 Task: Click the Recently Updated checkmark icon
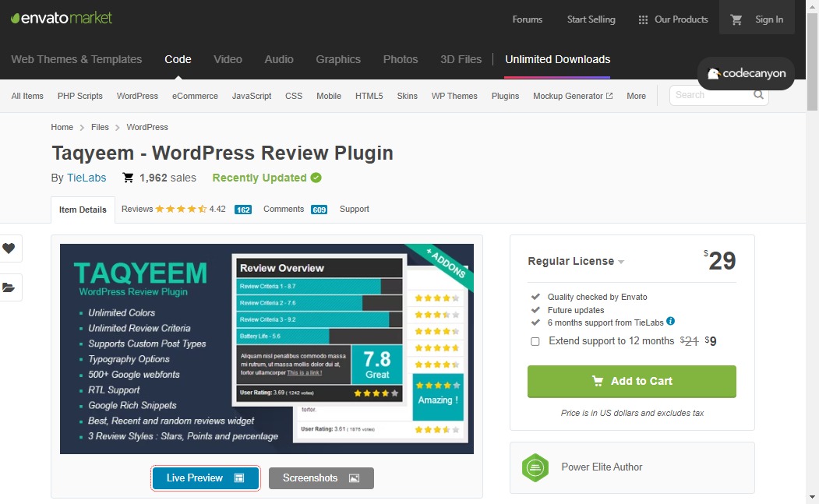[316, 178]
